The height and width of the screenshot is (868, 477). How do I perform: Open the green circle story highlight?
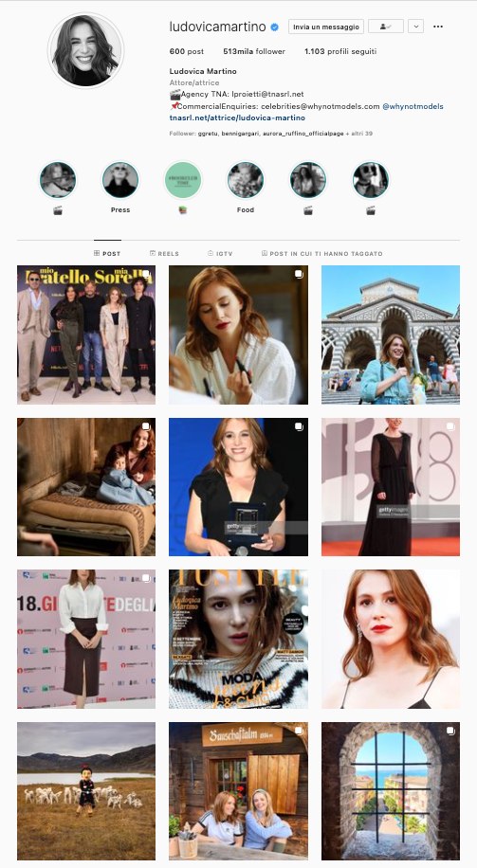coord(183,180)
